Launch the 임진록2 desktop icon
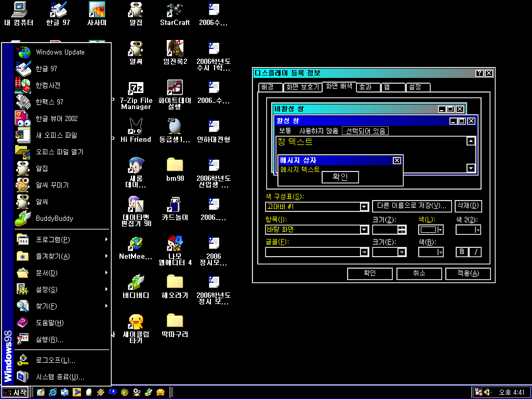The image size is (532, 399). tap(175, 53)
